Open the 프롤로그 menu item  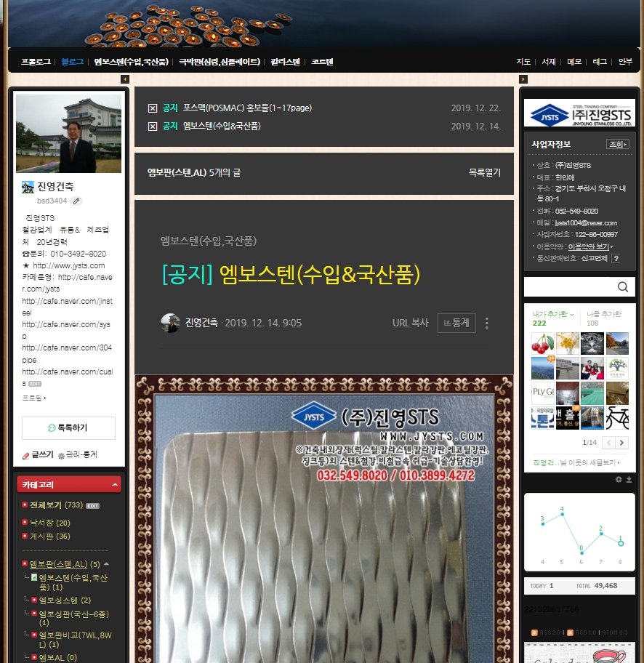click(x=36, y=62)
